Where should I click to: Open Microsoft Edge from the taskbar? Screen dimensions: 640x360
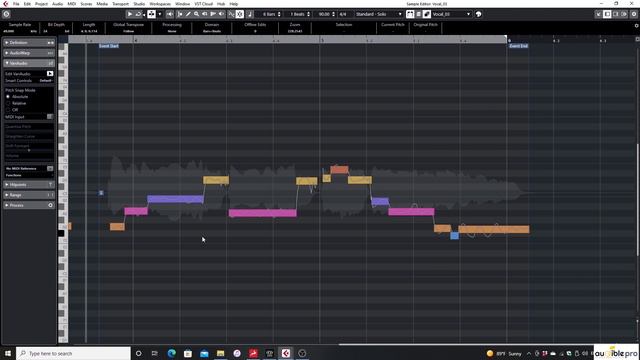(x=171, y=353)
